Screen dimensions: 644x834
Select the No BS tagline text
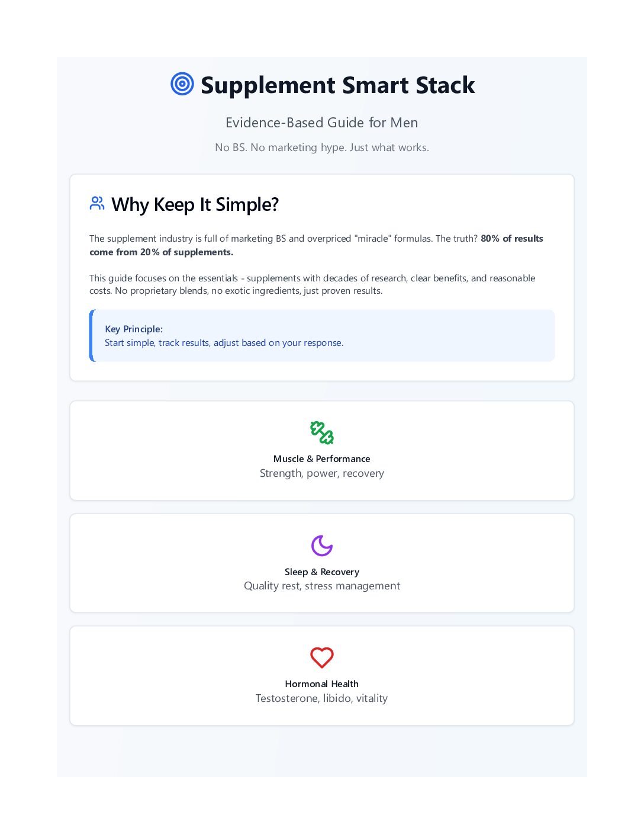322,147
